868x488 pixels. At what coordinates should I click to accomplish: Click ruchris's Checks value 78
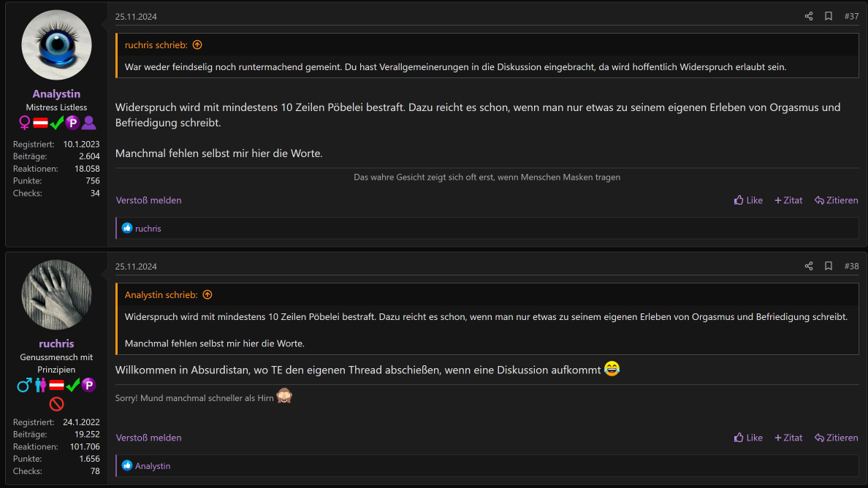pos(95,471)
